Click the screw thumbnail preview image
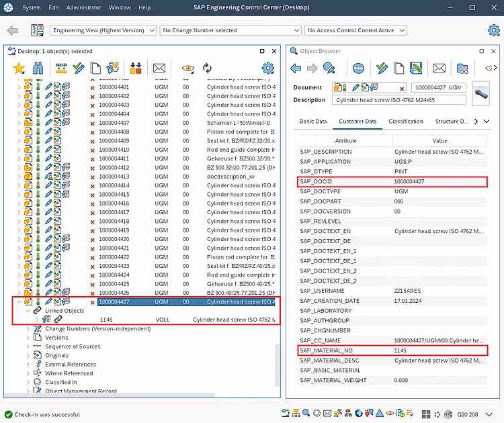504x423 pixels. 481,93
